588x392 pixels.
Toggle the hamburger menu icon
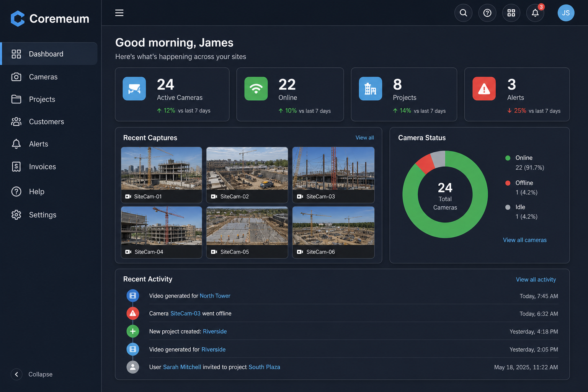119,13
